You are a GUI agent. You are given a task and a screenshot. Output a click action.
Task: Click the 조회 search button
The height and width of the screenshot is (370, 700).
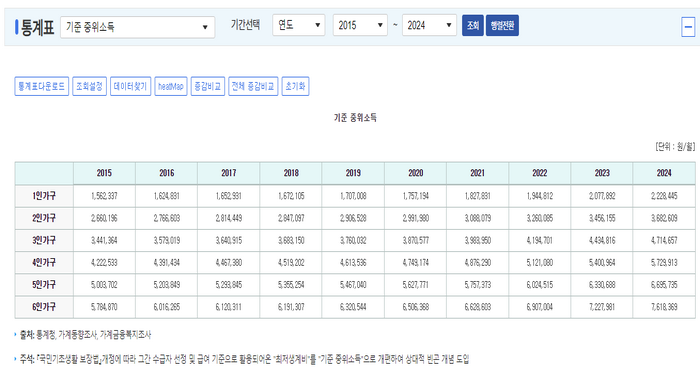pos(473,25)
